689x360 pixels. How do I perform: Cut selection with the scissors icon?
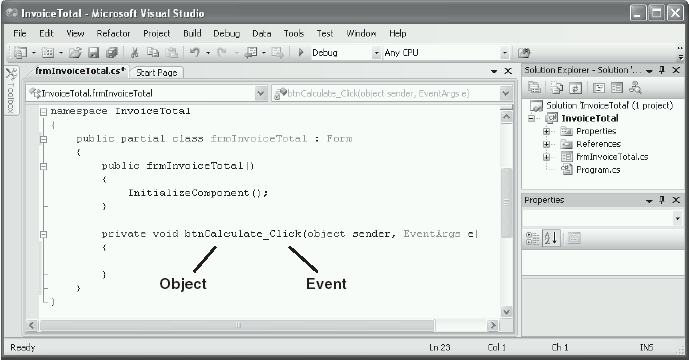pyautogui.click(x=134, y=53)
